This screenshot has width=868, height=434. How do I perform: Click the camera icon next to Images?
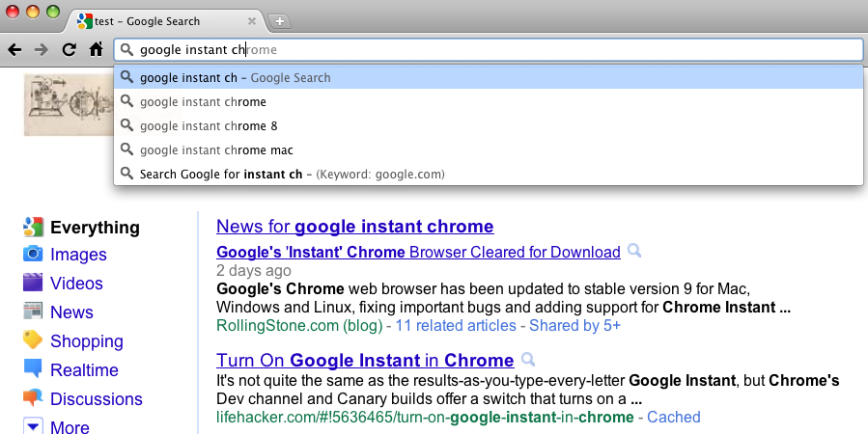33,254
